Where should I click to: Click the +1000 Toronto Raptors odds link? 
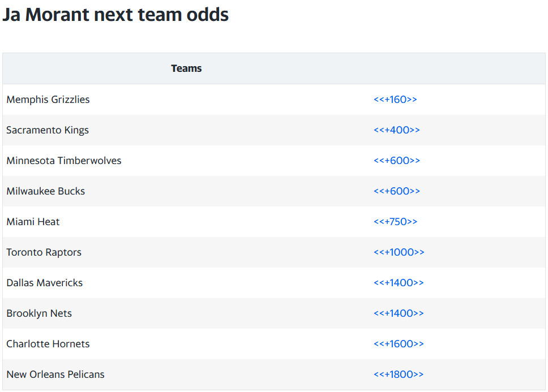click(399, 252)
